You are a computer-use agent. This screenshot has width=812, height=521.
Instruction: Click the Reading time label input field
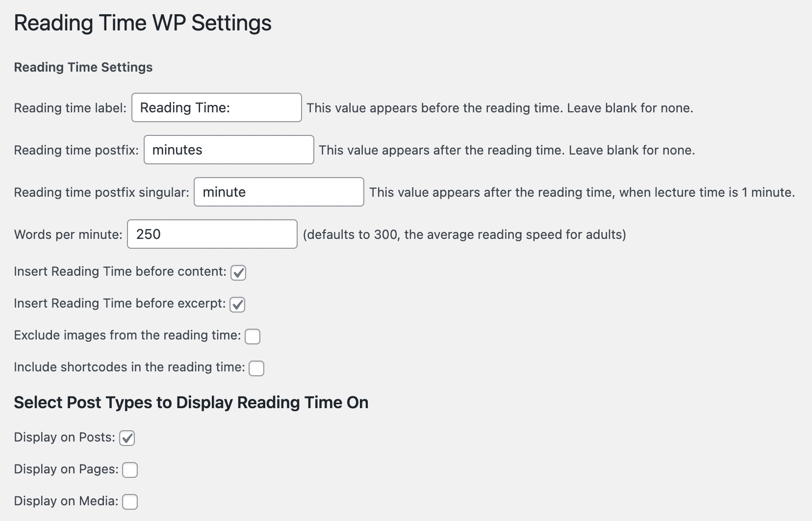(216, 108)
